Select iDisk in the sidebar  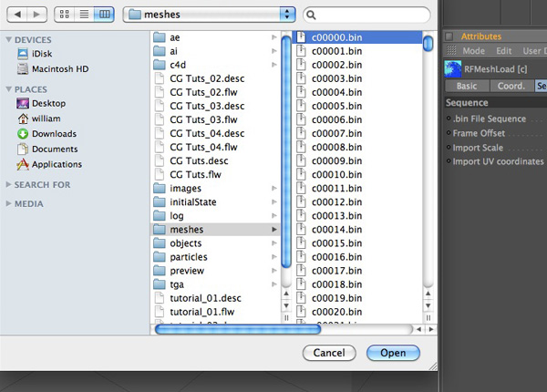coord(35,54)
